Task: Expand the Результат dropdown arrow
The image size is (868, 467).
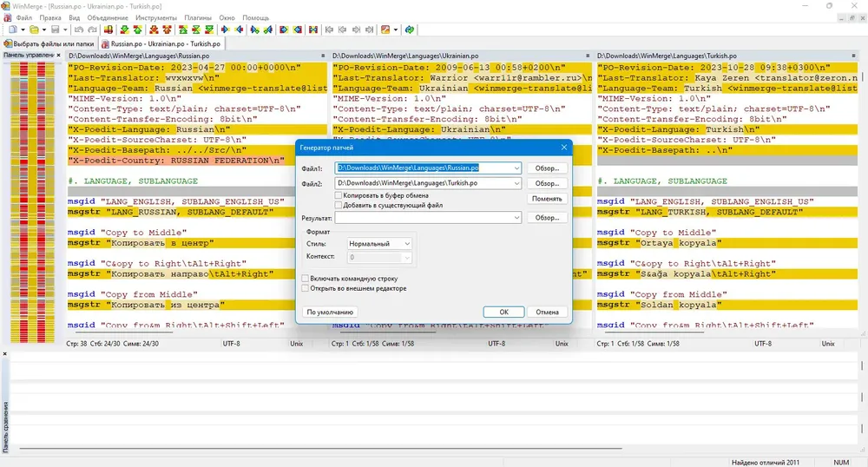Action: coord(516,218)
